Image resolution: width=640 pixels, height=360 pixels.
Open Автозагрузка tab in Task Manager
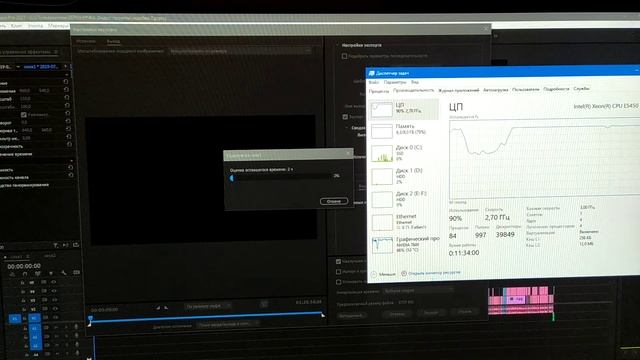pyautogui.click(x=496, y=90)
